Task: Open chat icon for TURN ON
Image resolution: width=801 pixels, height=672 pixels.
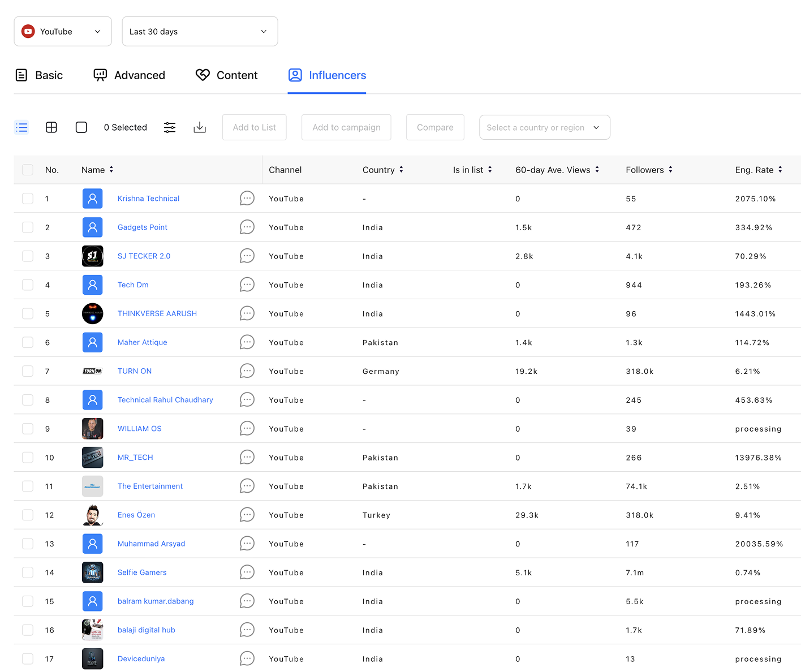Action: point(247,371)
